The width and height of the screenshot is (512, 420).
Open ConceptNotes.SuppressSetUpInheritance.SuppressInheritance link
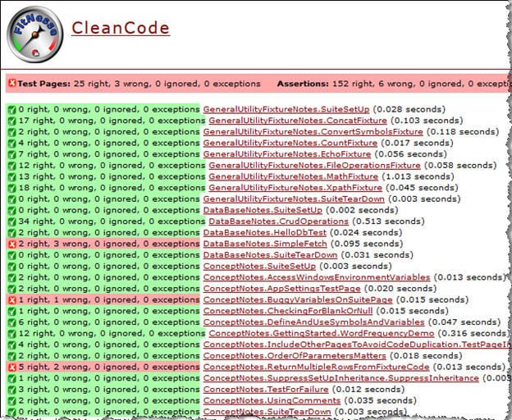pyautogui.click(x=341, y=378)
